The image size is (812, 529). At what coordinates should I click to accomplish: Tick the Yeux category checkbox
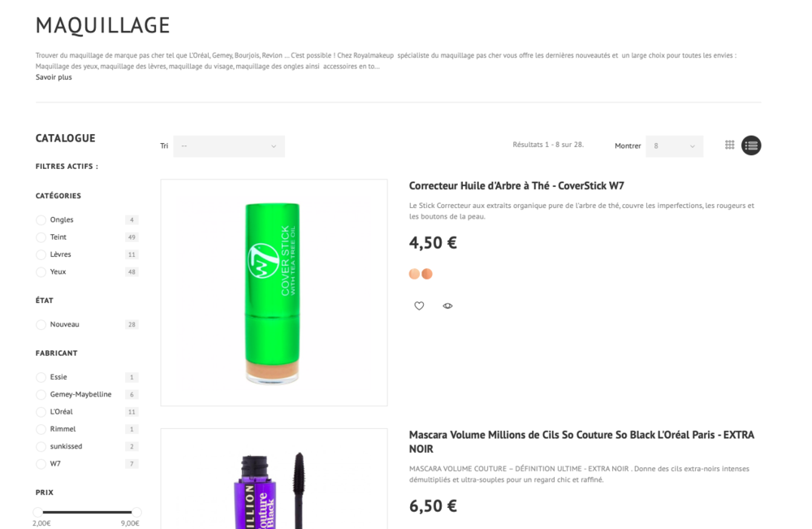tap(41, 272)
